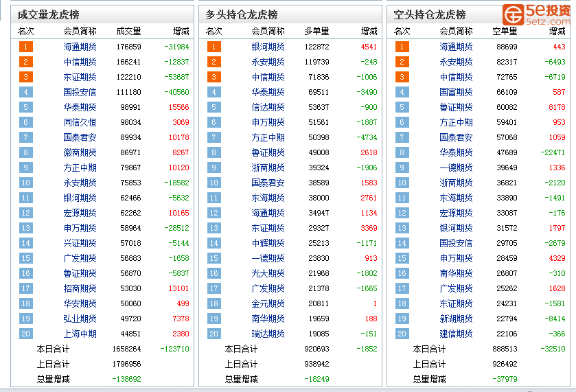576x392 pixels.
Task: Select the change value -22471
Action: 553,152
